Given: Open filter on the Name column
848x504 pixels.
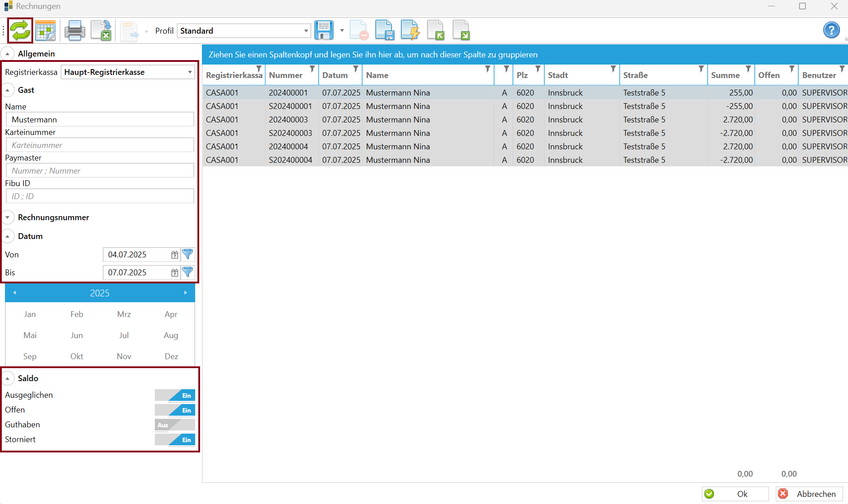Looking at the screenshot, I should point(488,69).
